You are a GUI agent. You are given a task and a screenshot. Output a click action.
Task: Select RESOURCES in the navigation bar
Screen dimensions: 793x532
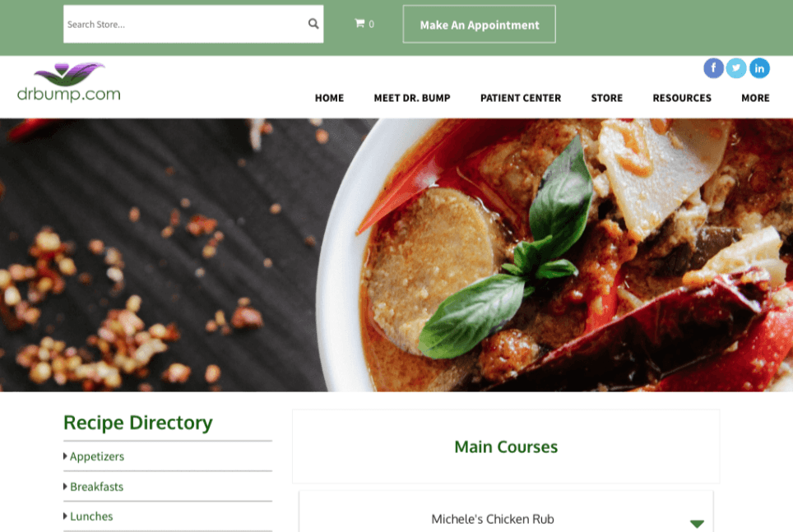click(x=682, y=98)
